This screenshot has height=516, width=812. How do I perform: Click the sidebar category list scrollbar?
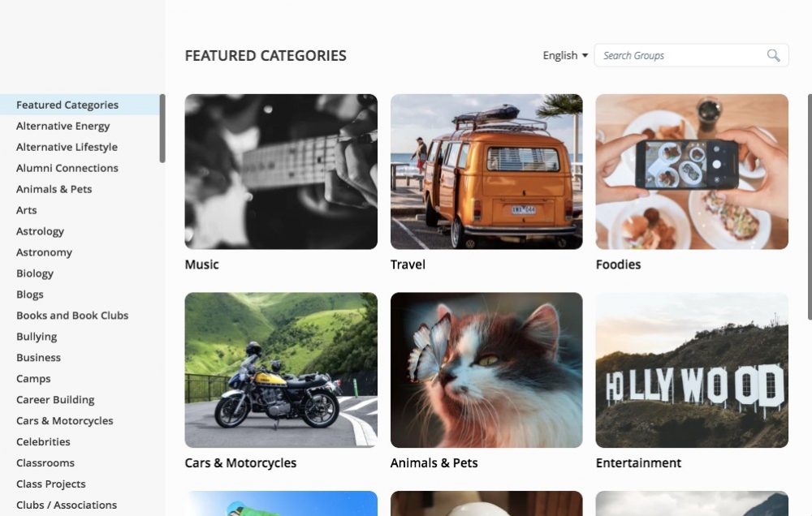tap(162, 128)
